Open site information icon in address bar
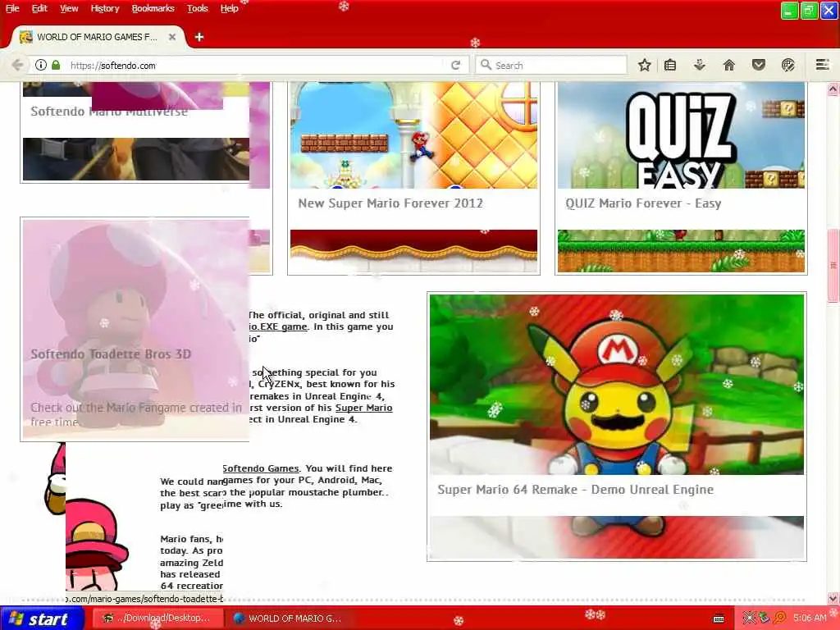Viewport: 840px width, 630px height. pos(41,66)
